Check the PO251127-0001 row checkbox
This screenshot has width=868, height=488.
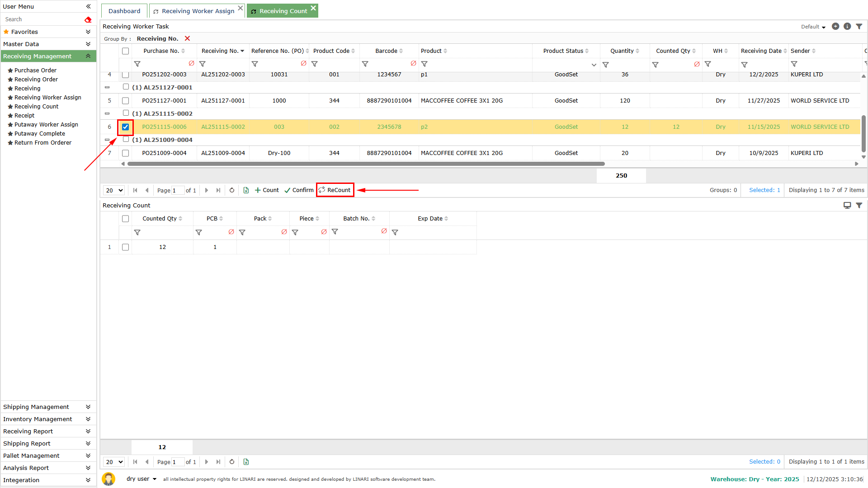[x=126, y=101]
